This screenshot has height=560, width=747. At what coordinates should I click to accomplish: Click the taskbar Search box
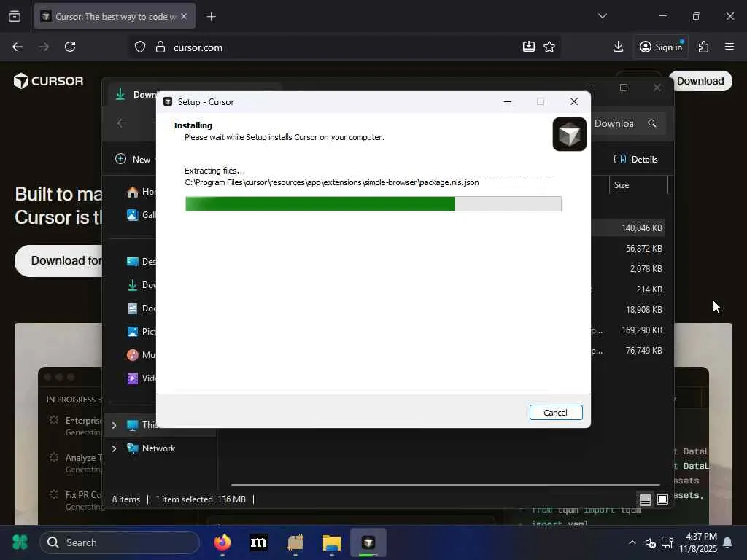[120, 542]
